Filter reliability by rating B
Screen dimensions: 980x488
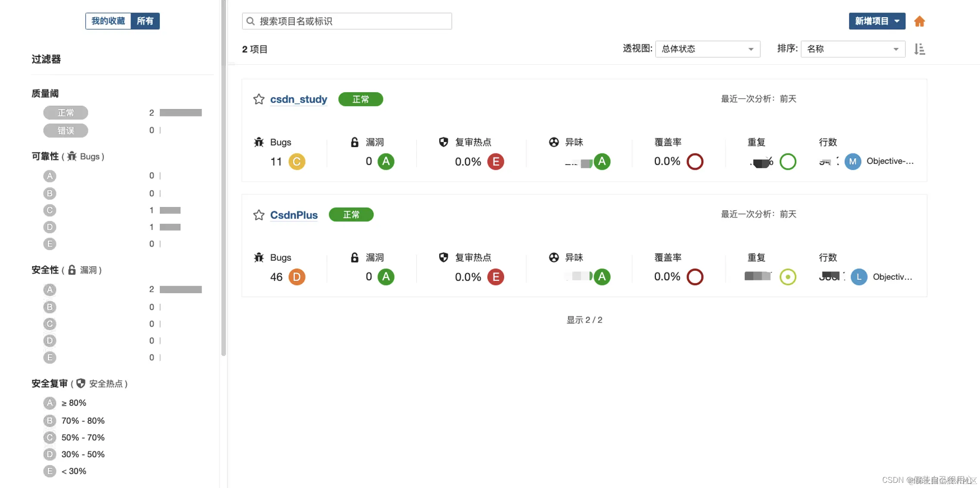50,194
